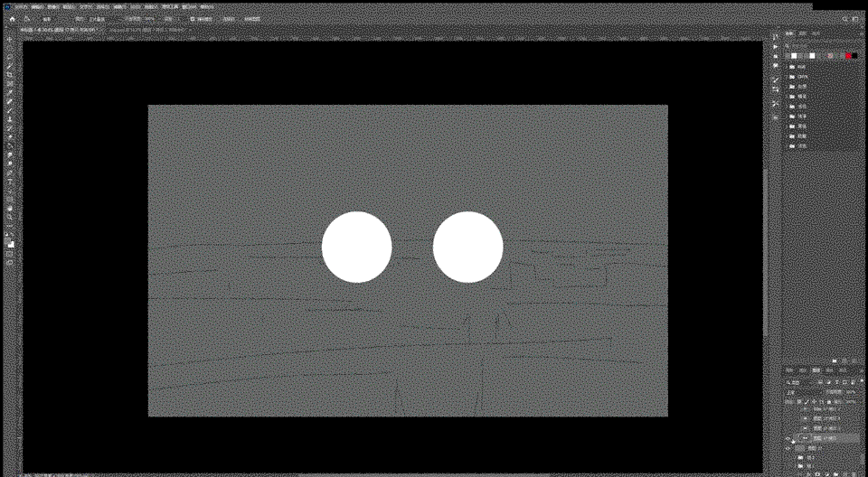Viewport: 868px width, 477px height.
Task: Filter layers by type layers icon
Action: (836, 382)
